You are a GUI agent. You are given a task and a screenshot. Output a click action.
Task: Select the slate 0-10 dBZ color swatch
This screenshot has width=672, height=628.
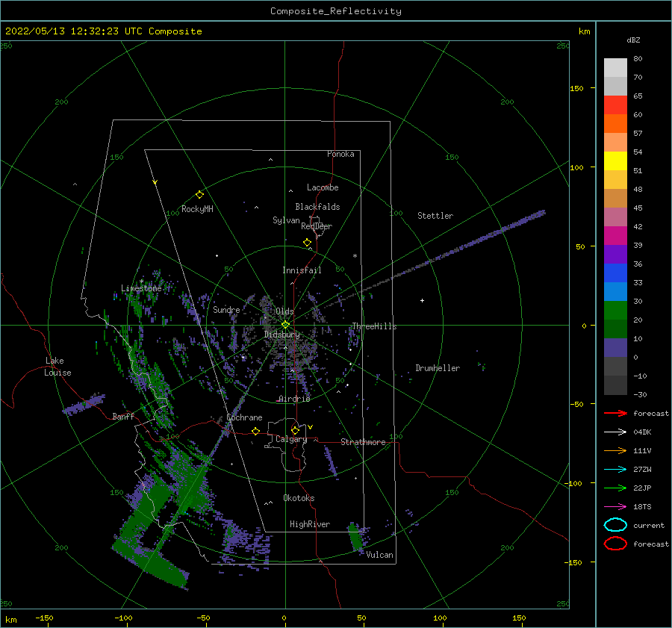tap(615, 348)
